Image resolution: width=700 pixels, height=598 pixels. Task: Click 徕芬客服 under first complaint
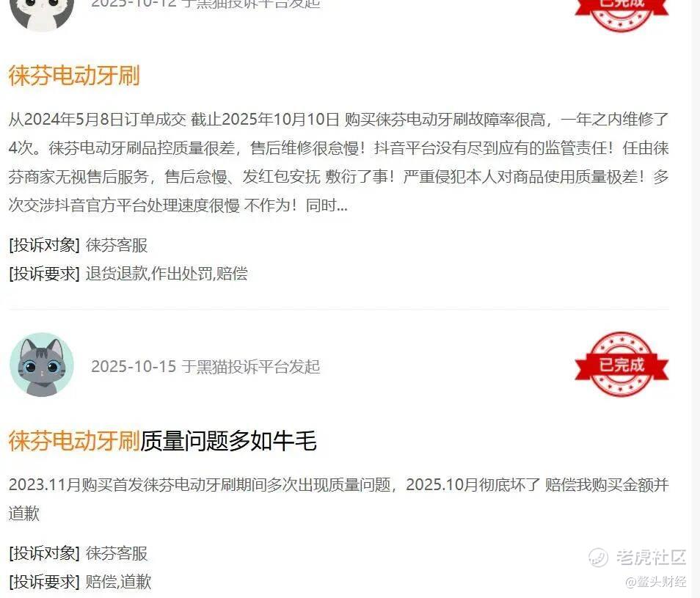pos(117,245)
